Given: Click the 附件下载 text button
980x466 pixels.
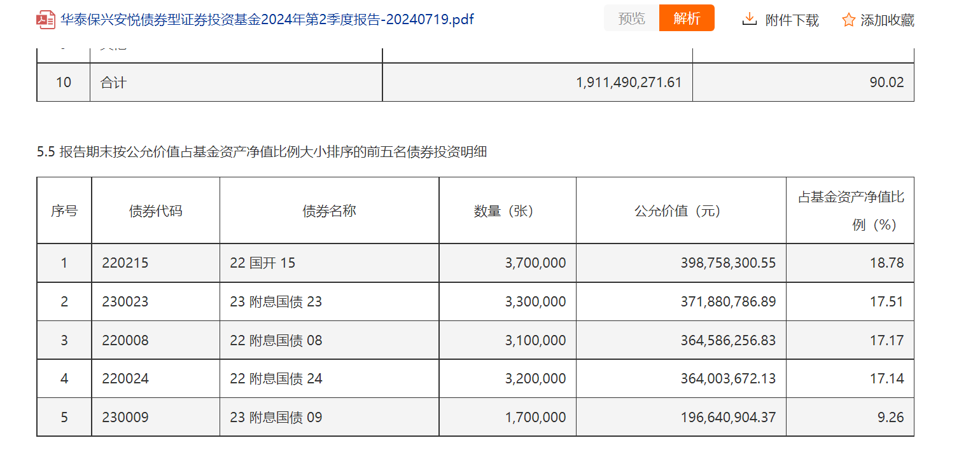Looking at the screenshot, I should coord(792,20).
